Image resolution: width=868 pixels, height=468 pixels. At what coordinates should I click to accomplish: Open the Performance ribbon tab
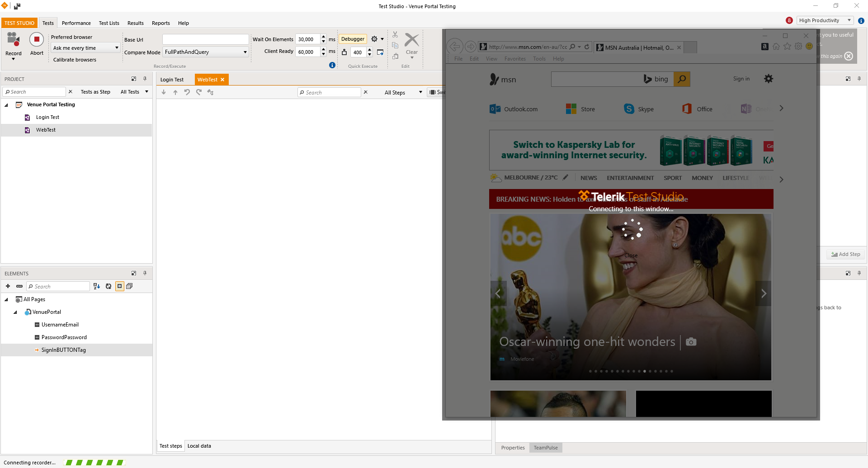click(76, 23)
